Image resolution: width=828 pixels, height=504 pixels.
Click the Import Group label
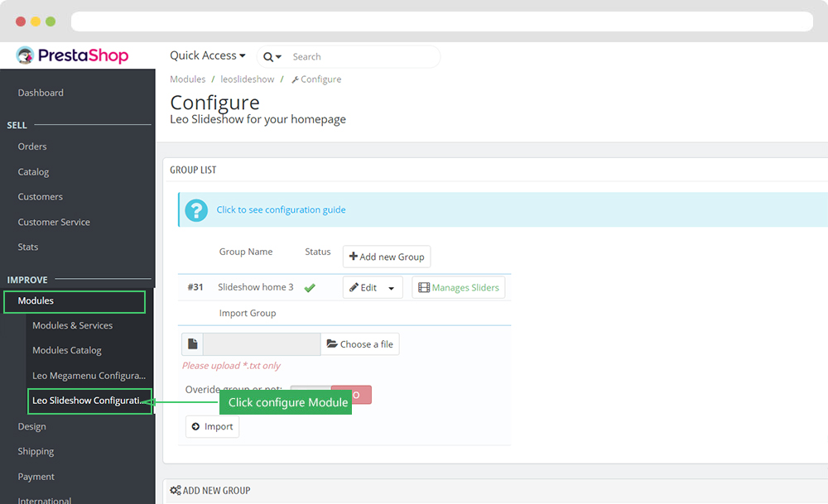coord(248,313)
